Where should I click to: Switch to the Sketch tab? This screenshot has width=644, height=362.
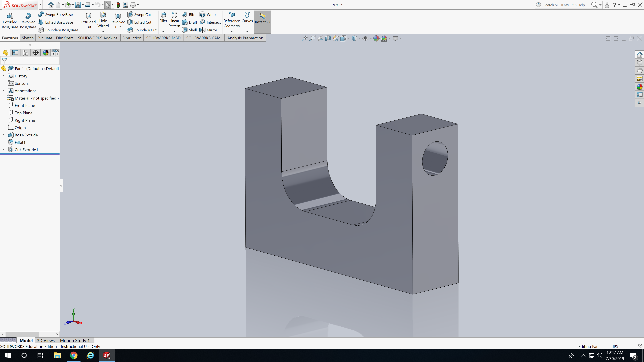28,38
